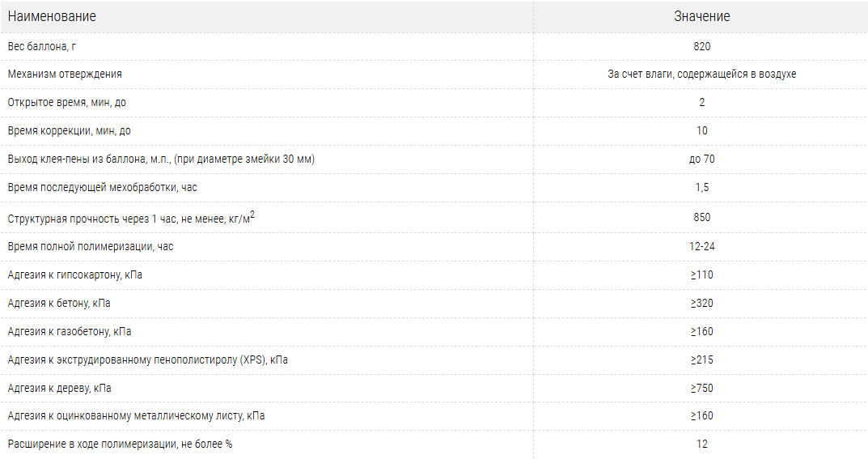The width and height of the screenshot is (868, 468).
Task: Click the "Адгезия к гипсокартону, кПа" label
Action: point(74,274)
